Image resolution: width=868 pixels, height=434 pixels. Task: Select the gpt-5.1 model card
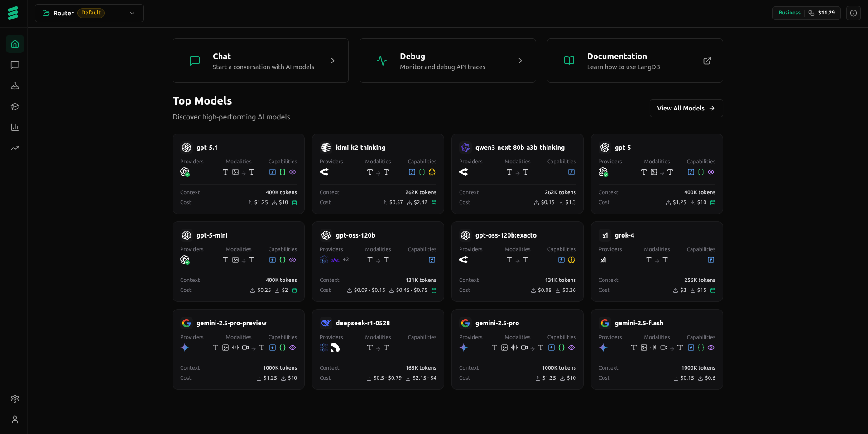(238, 174)
